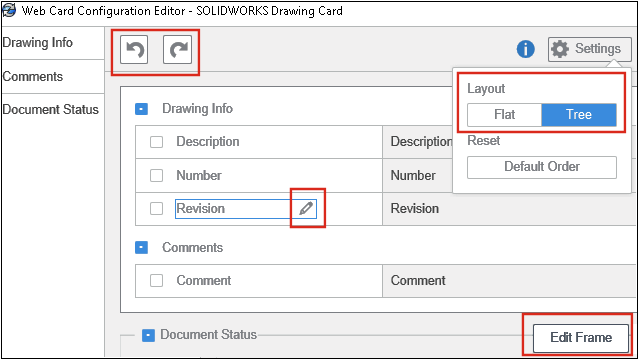Image resolution: width=640 pixels, height=360 pixels.
Task: Check the Number field checkbox
Action: (x=156, y=176)
